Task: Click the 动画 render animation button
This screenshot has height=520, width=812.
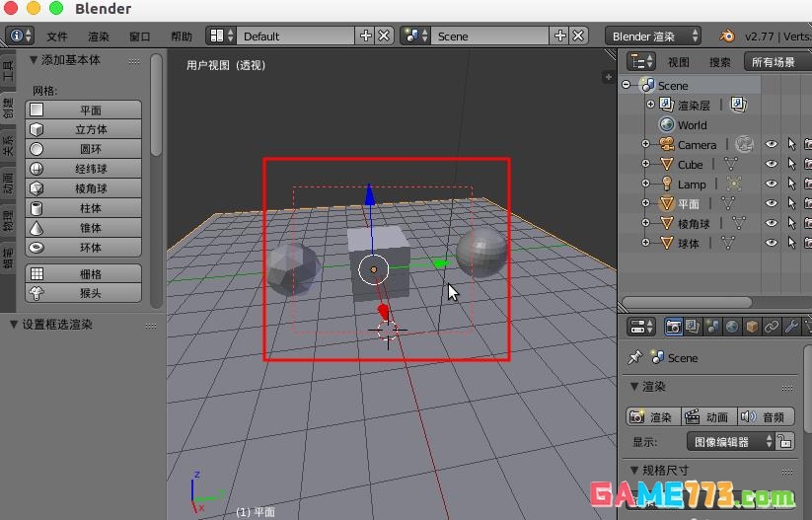Action: [x=707, y=417]
